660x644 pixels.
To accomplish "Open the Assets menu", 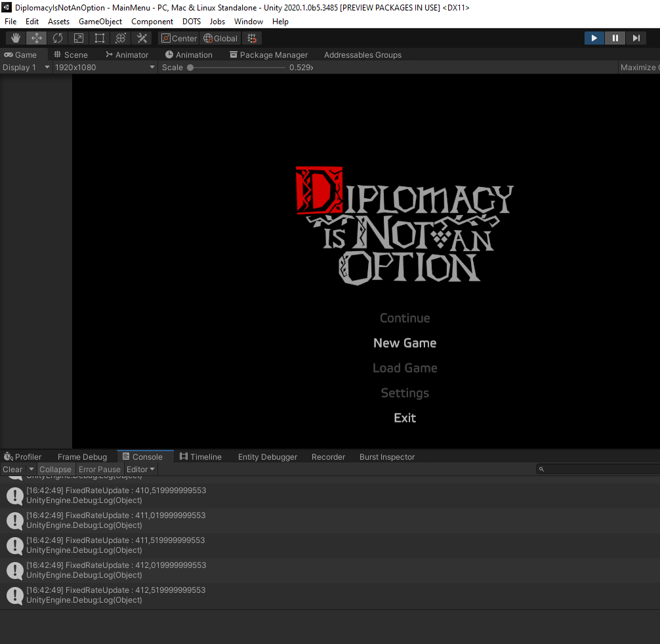I will tap(58, 22).
